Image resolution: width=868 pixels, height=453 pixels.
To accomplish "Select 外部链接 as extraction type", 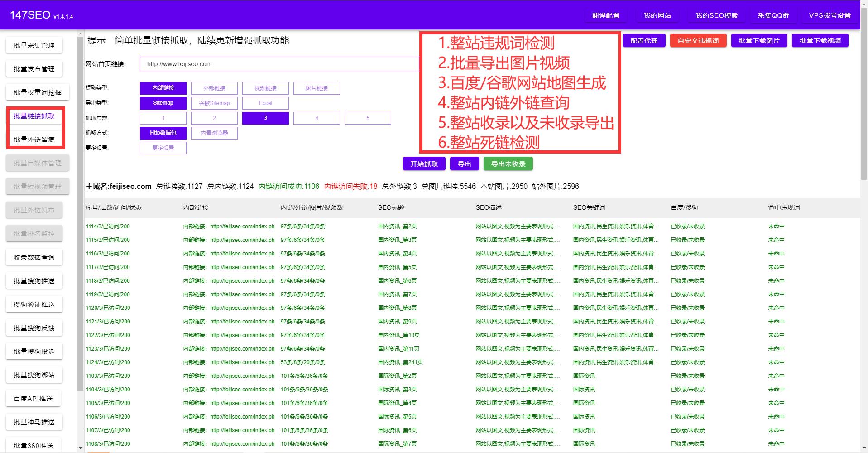I will click(x=214, y=88).
